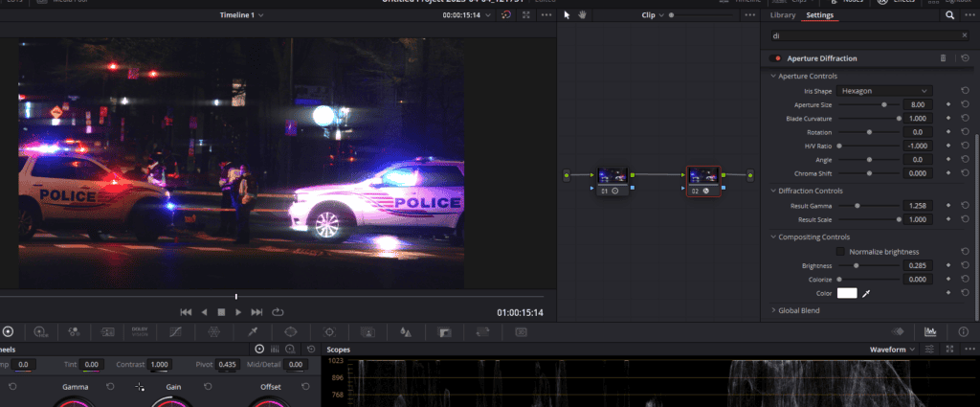Switch to the Library tab
Screen dimensions: 980x407
[x=783, y=15]
